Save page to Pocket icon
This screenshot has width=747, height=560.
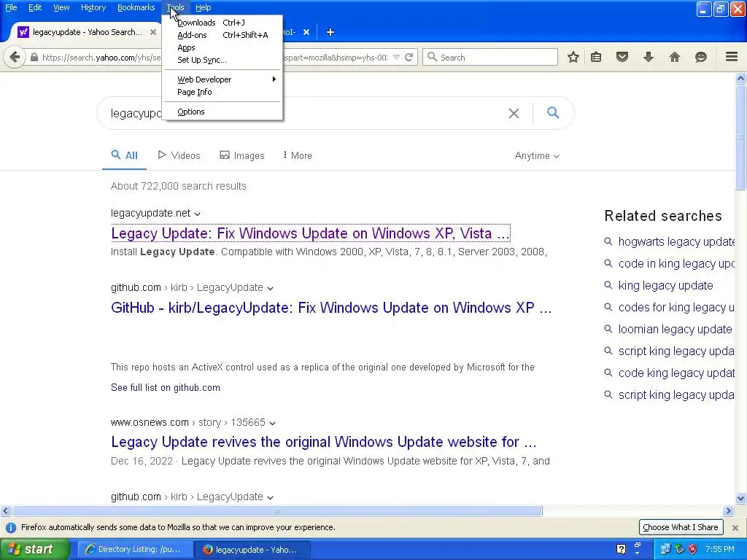622,57
